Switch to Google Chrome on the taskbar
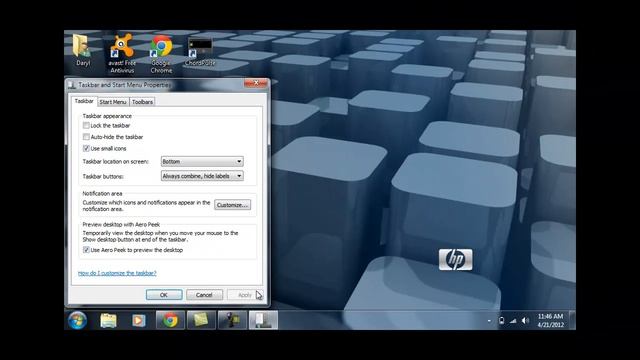Screen dimensions: 640x360 point(170,320)
